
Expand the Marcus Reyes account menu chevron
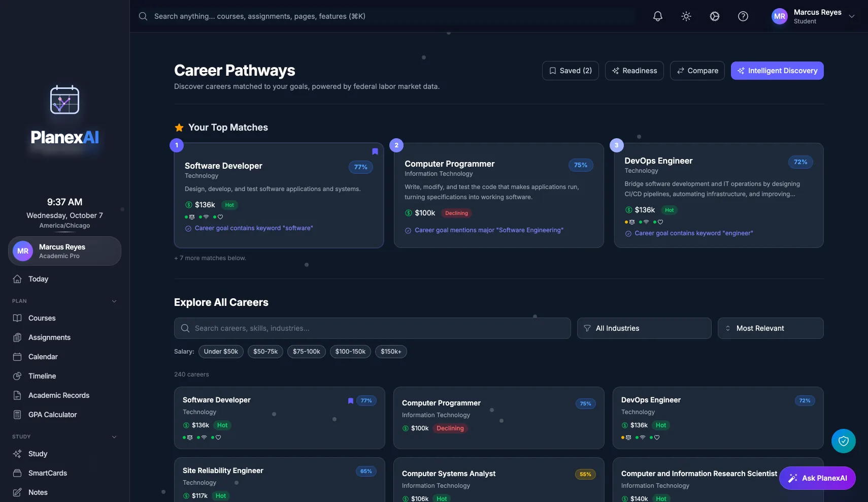(x=852, y=16)
